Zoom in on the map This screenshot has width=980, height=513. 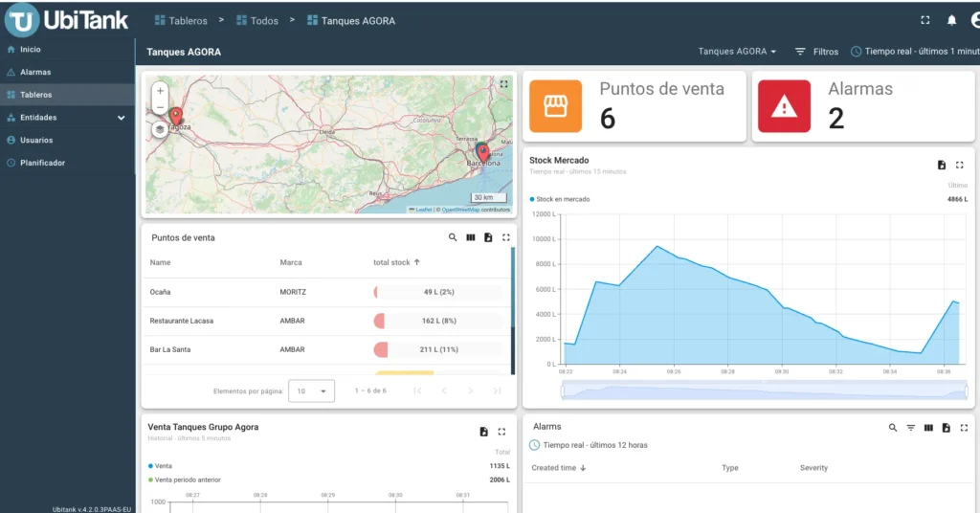click(160, 90)
